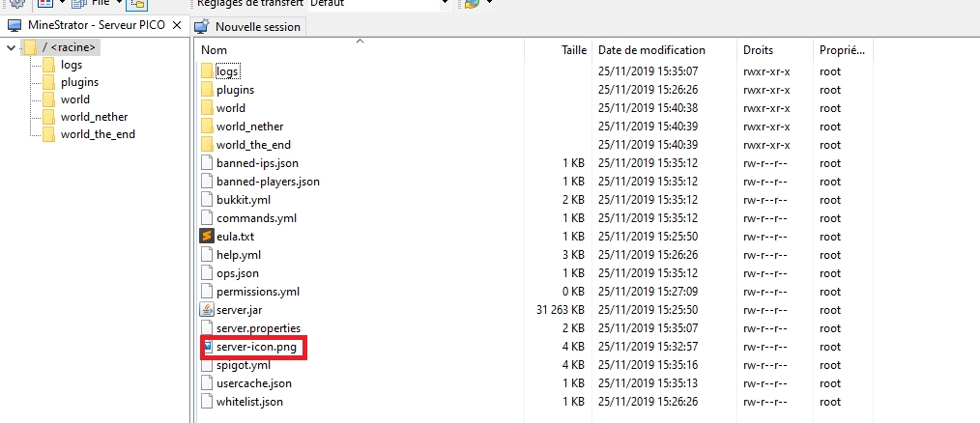Click the spigot.yml document icon

click(x=206, y=365)
